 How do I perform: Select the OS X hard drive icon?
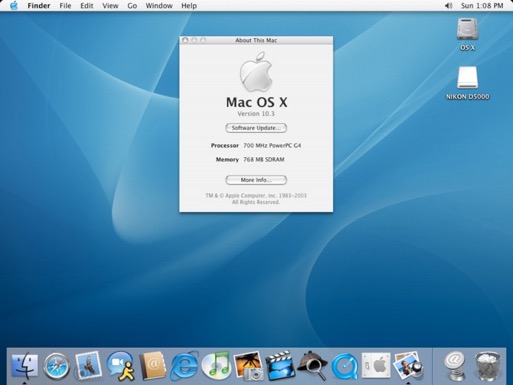[467, 29]
